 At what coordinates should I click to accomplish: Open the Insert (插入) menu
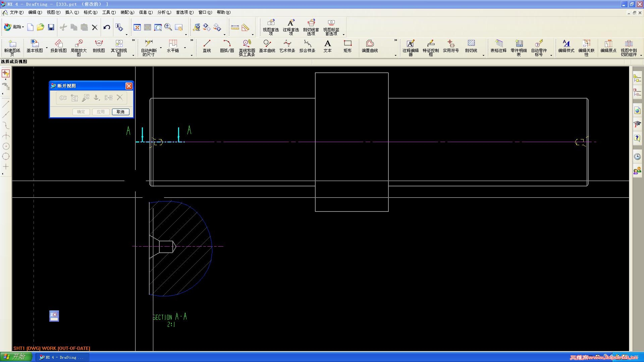(x=72, y=12)
